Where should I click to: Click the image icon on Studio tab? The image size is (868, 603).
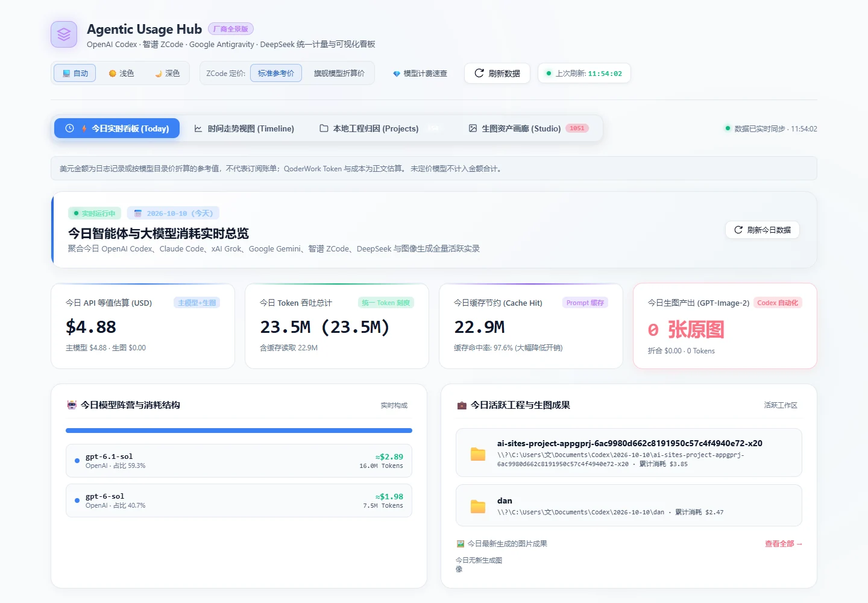click(473, 128)
